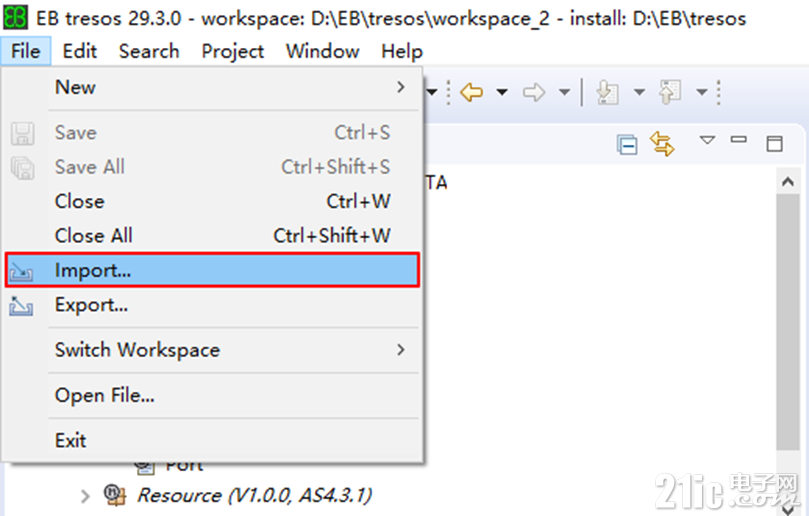The image size is (809, 516).
Task: Click the next annotation toolbar icon
Action: tap(608, 93)
